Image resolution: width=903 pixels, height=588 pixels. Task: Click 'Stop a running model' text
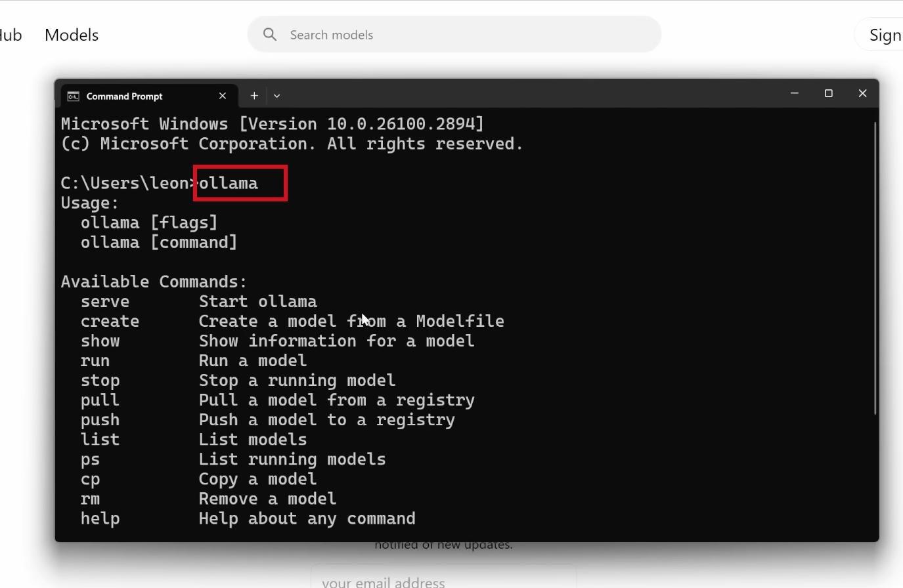pyautogui.click(x=297, y=381)
